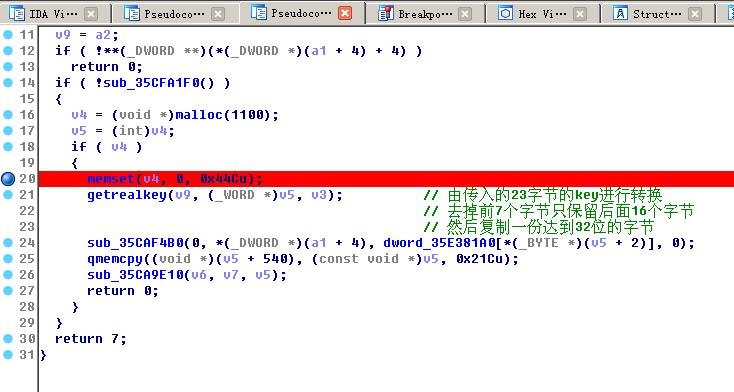
Task: Click the malloc call on line 16
Action: (x=199, y=115)
